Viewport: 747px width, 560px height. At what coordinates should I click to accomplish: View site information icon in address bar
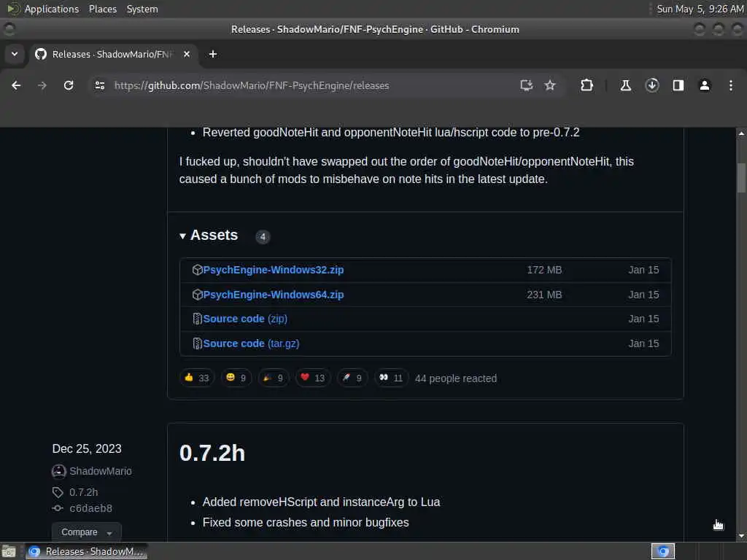[x=99, y=86]
